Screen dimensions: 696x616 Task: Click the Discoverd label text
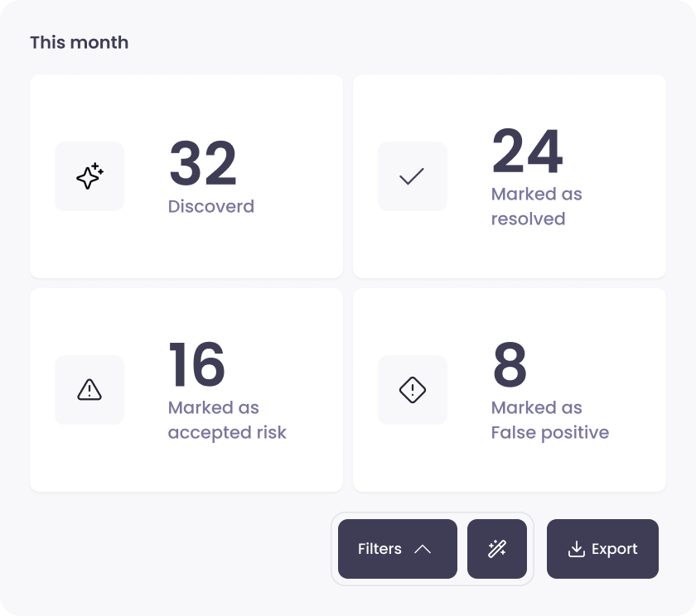[x=210, y=206]
